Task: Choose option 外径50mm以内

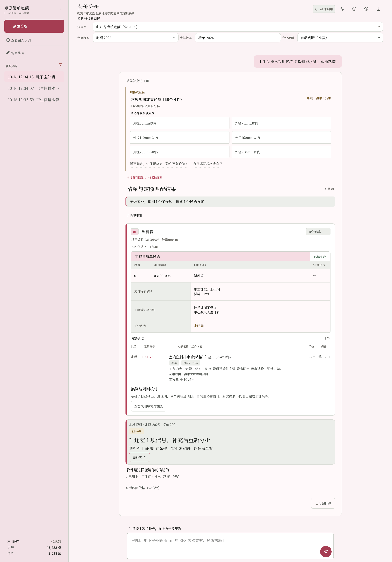Action: point(180,123)
